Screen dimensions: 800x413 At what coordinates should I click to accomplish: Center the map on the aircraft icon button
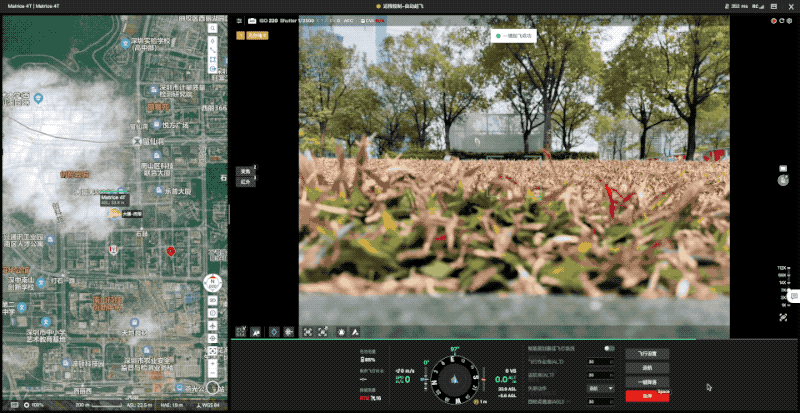(x=213, y=325)
